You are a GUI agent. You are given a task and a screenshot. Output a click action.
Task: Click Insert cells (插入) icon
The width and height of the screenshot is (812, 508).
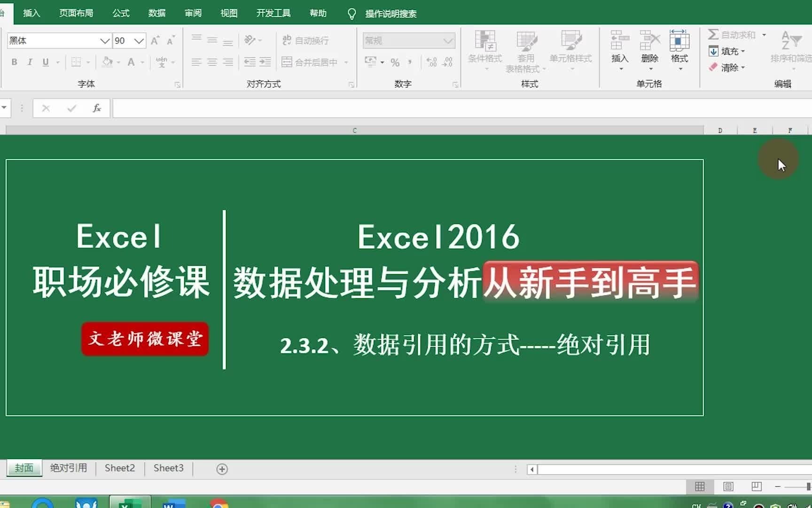pyautogui.click(x=620, y=41)
